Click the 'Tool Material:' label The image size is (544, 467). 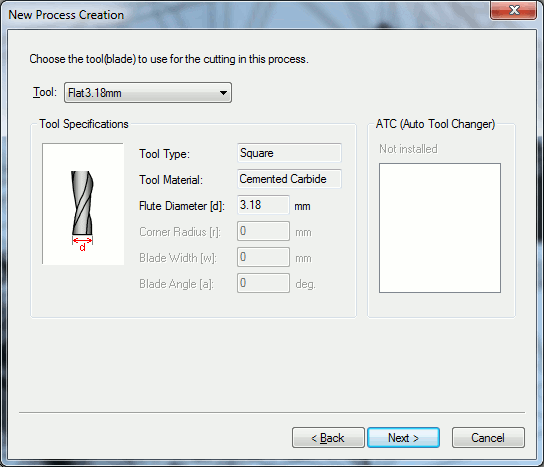[x=171, y=180]
